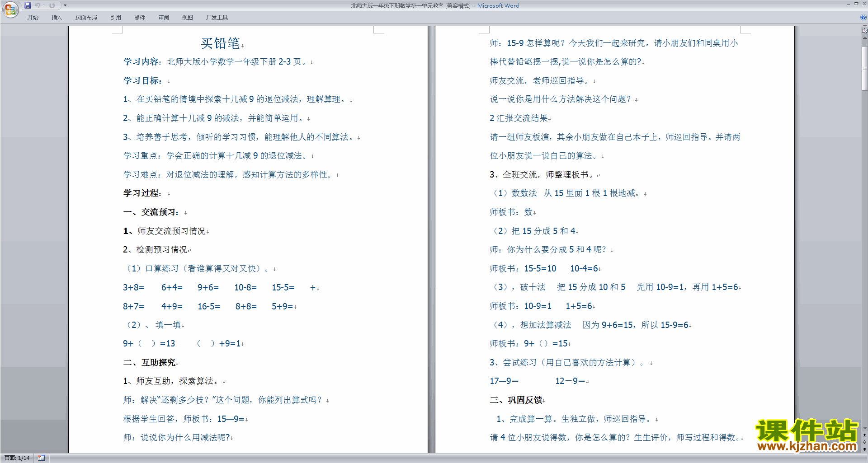The image size is (868, 463).
Task: Switch to the 视图 tab
Action: click(x=187, y=17)
